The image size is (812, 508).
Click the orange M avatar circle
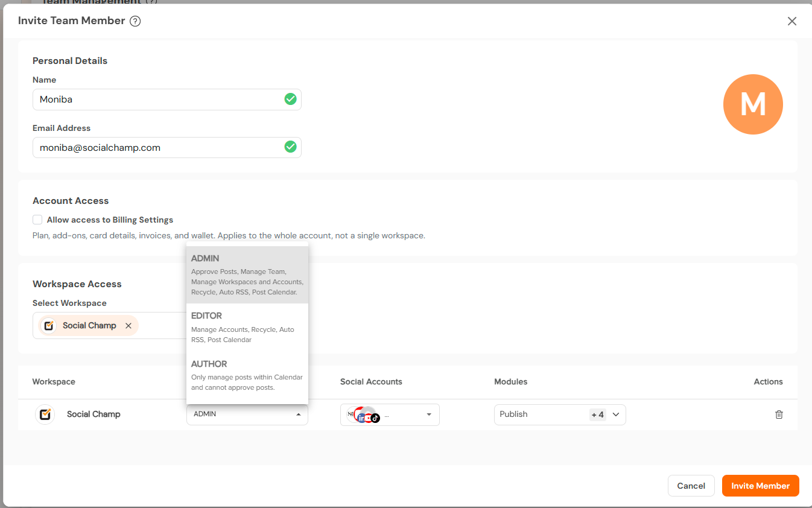(x=753, y=104)
